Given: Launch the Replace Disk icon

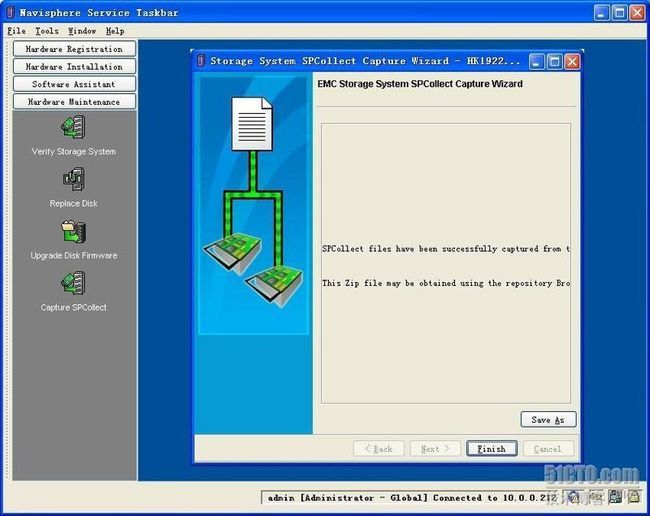Looking at the screenshot, I should (74, 179).
